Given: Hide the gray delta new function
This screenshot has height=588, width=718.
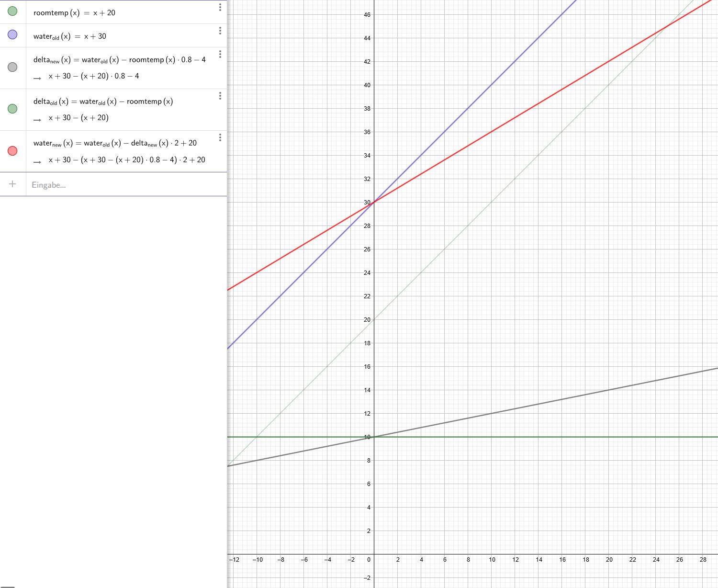Looking at the screenshot, I should [12, 67].
